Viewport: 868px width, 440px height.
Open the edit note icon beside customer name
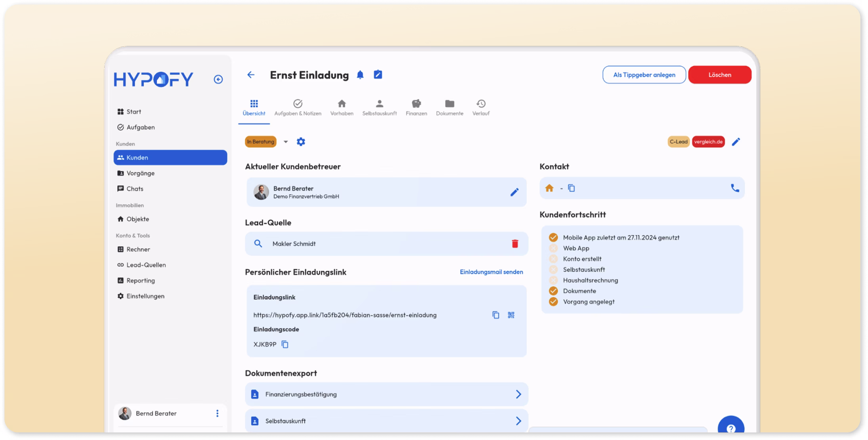(378, 75)
